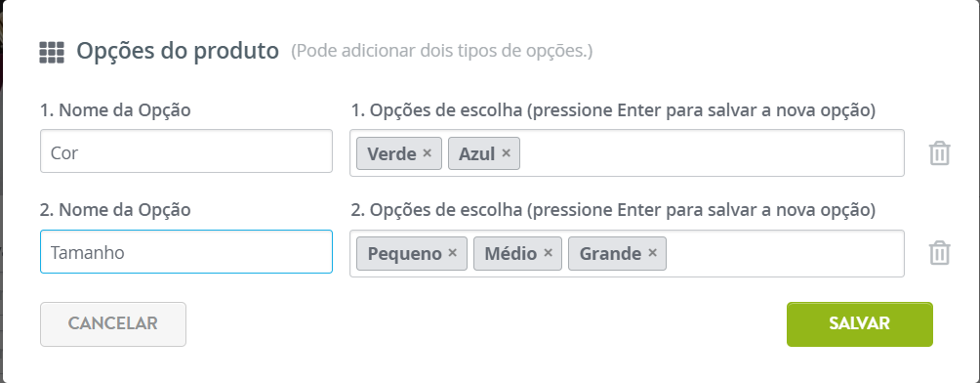
Task: Click the SALVAR button
Action: coord(859,324)
